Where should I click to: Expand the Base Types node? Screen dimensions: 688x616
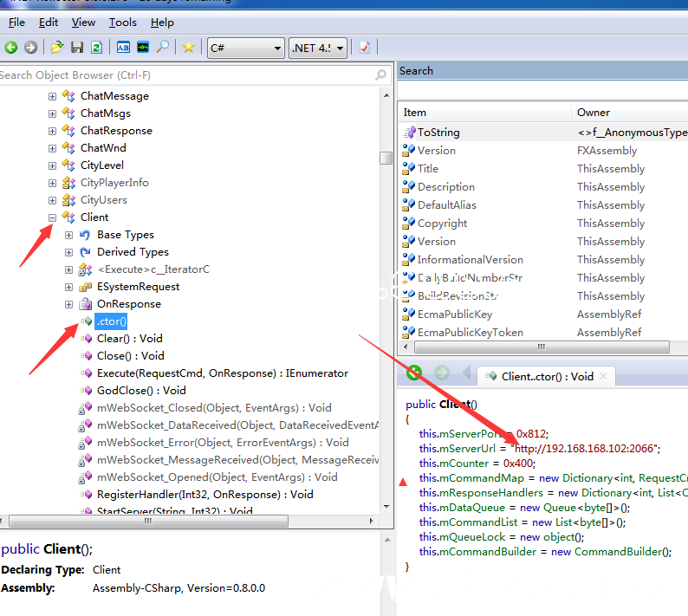[x=69, y=235]
